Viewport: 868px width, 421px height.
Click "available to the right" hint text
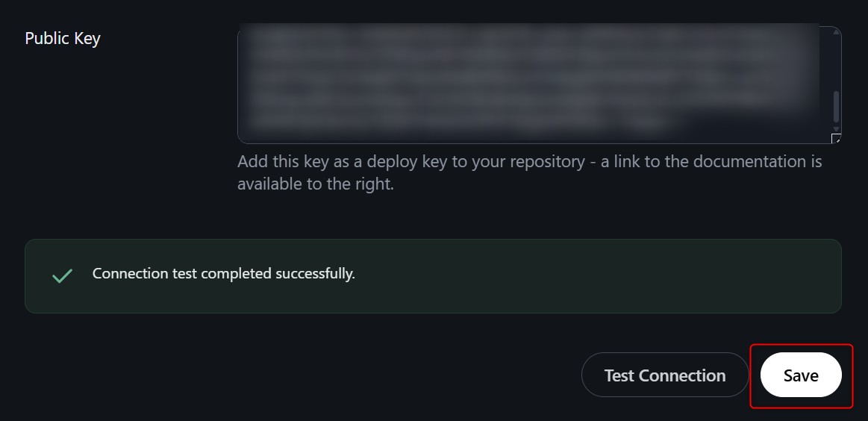tap(315, 184)
